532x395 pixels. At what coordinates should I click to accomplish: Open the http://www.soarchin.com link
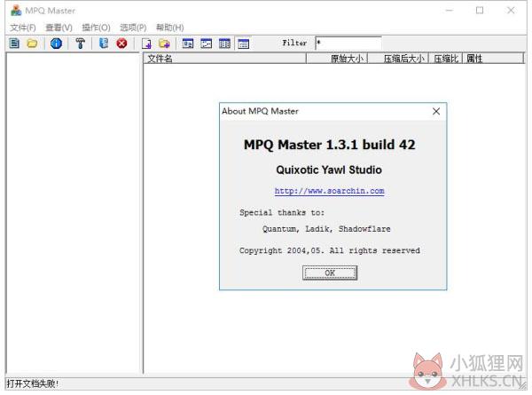[x=330, y=191]
